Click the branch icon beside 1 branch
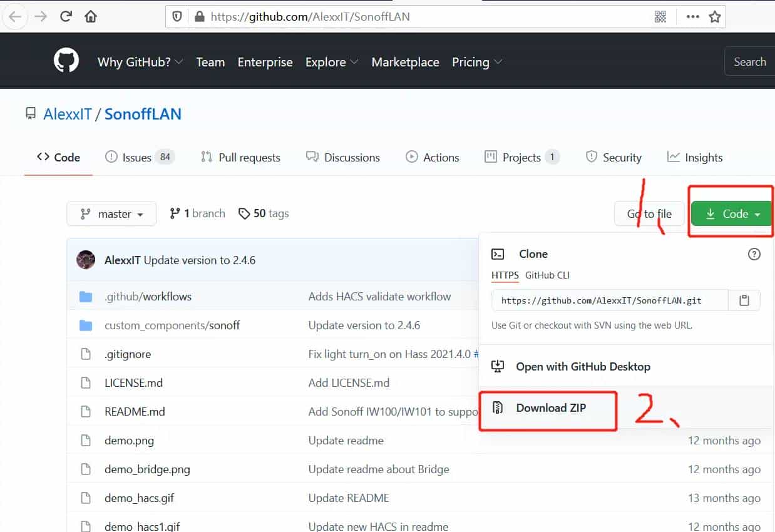This screenshot has height=532, width=775. coord(175,214)
